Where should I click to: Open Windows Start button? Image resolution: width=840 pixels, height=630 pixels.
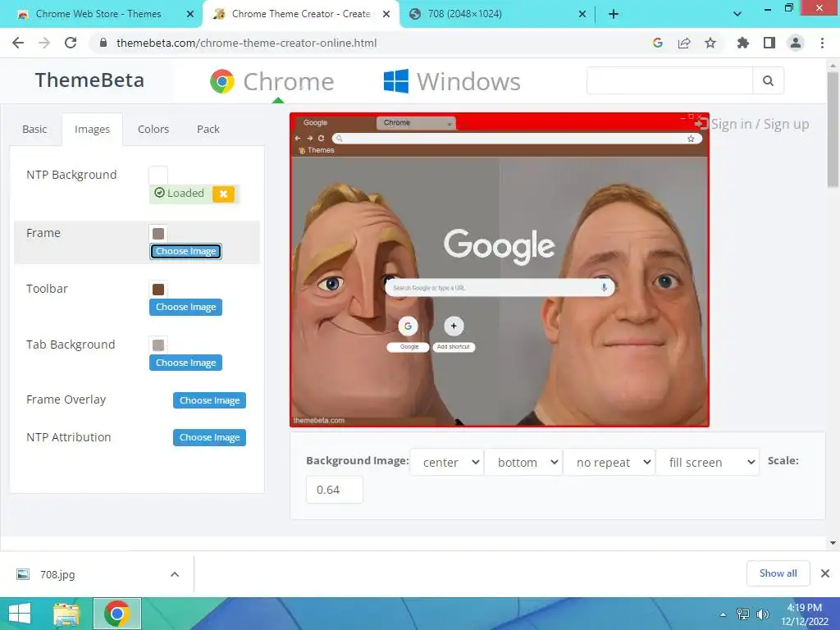pos(20,614)
